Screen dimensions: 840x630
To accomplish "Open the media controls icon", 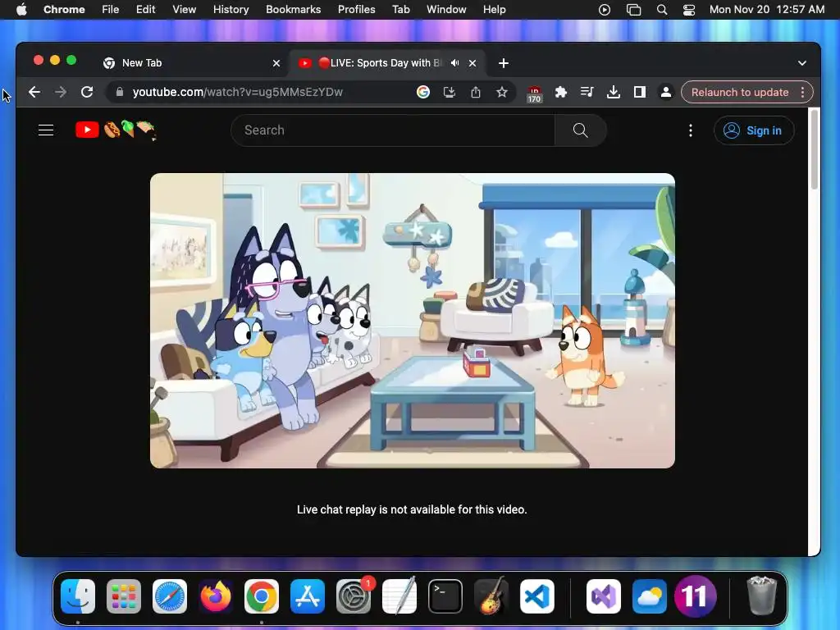I will coord(587,92).
